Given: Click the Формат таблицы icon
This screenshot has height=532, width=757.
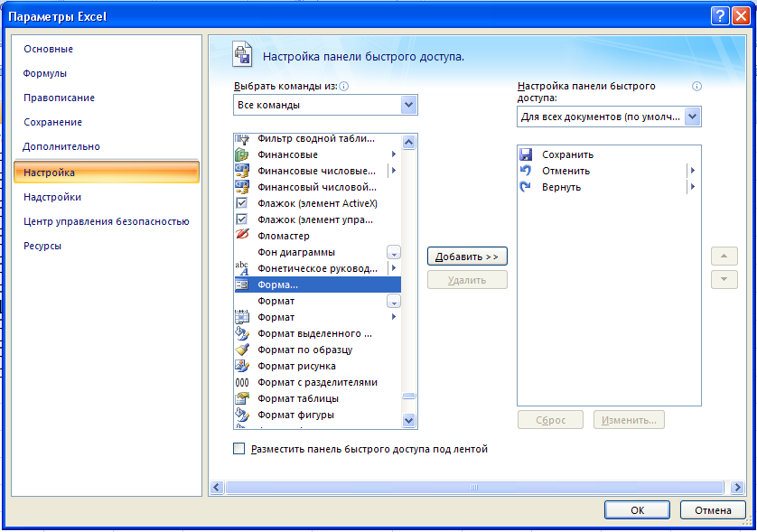Looking at the screenshot, I should click(x=242, y=398).
